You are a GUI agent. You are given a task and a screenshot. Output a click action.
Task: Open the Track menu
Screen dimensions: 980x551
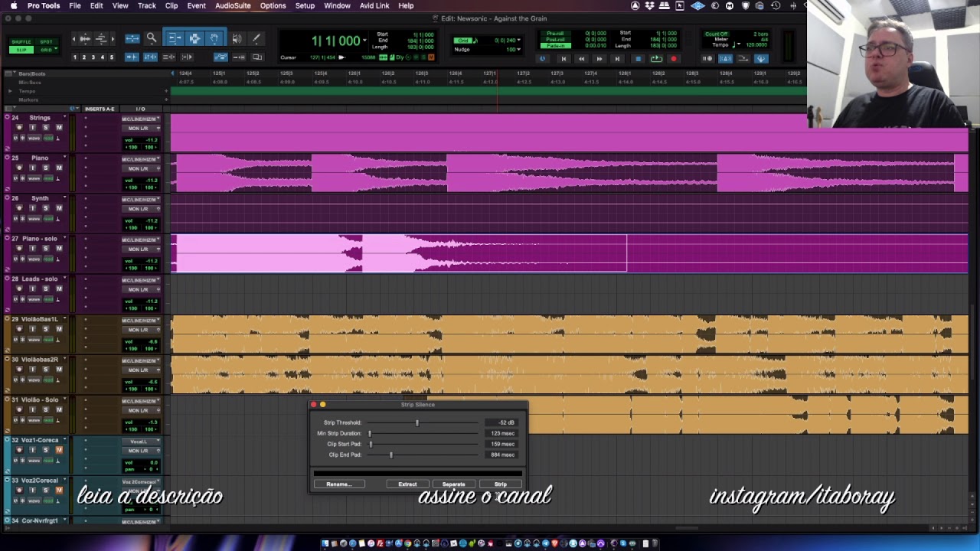click(x=146, y=5)
